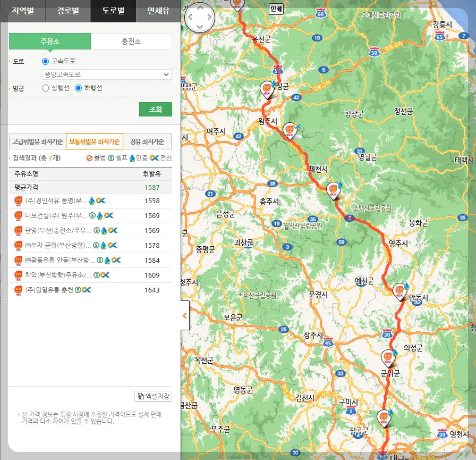Click the 전산 legend icon
The height and width of the screenshot is (460, 476).
coord(154,158)
